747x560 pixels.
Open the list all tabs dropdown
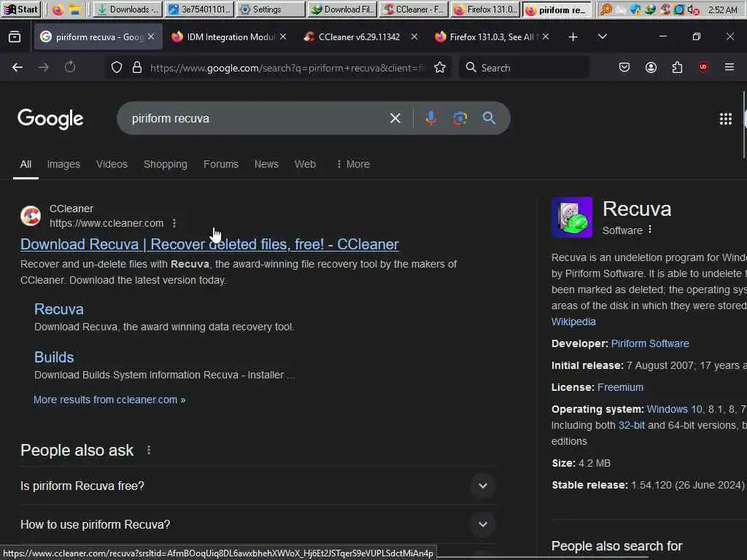tap(602, 36)
